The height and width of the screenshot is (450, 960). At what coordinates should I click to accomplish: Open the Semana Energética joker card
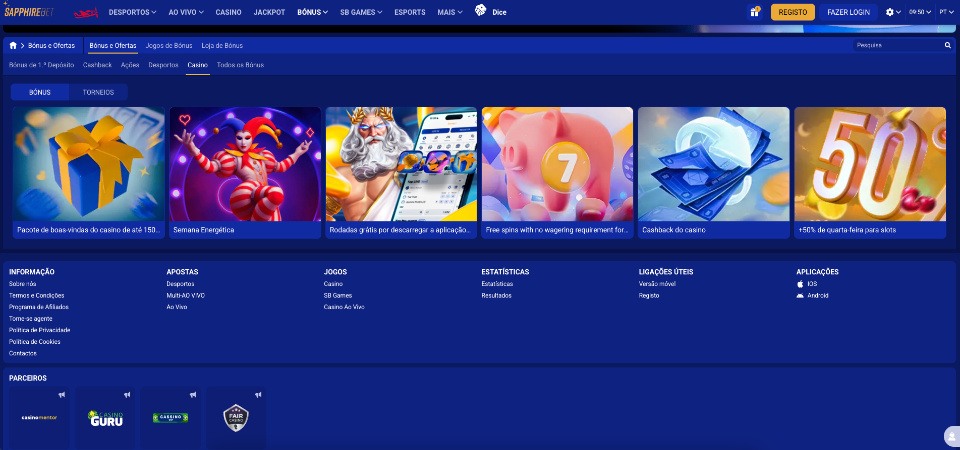pos(245,173)
